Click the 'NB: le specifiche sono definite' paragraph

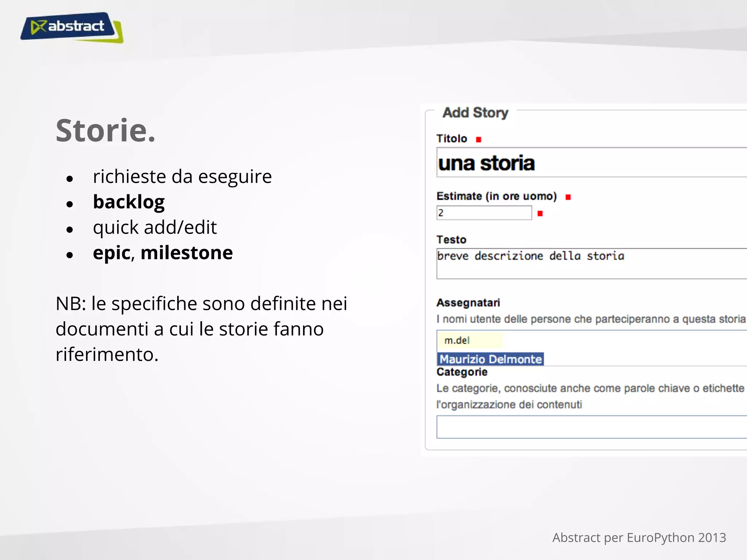[201, 329]
